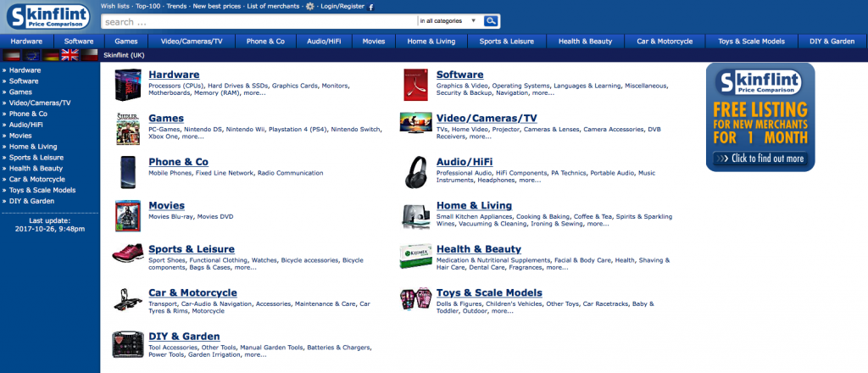Click the Phone & Co smartphone image
This screenshot has width=868, height=373.
pos(128,172)
